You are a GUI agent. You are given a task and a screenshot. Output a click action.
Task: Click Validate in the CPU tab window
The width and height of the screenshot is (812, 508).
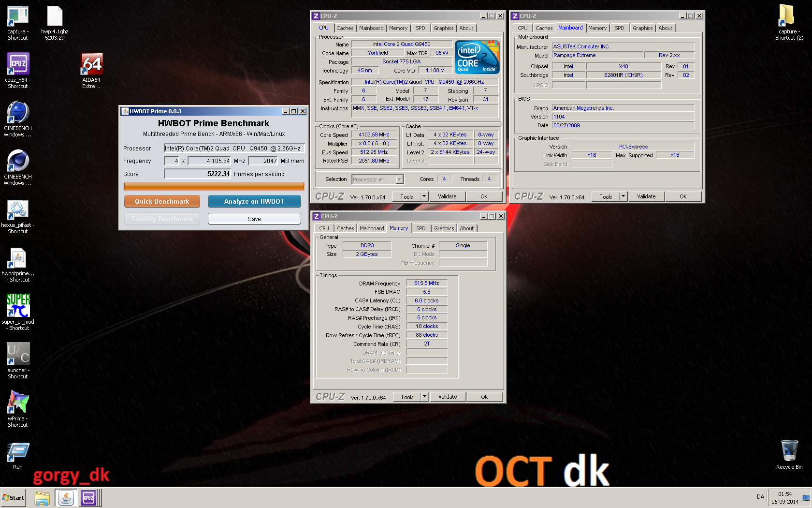point(447,196)
